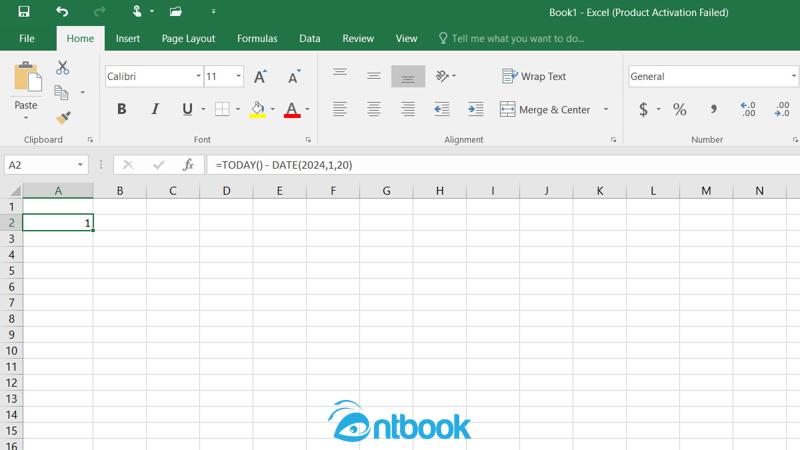Switch to the Insert tab
Image resolution: width=800 pixels, height=450 pixels.
128,38
